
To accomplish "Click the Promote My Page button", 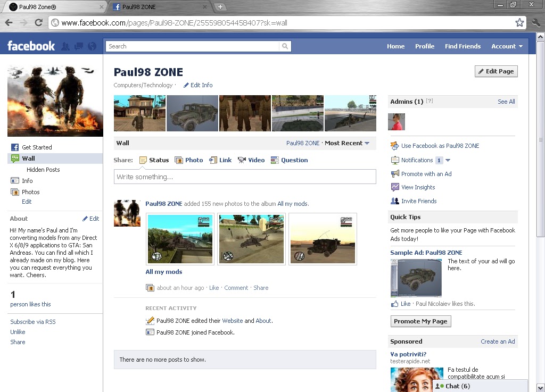I will point(420,321).
